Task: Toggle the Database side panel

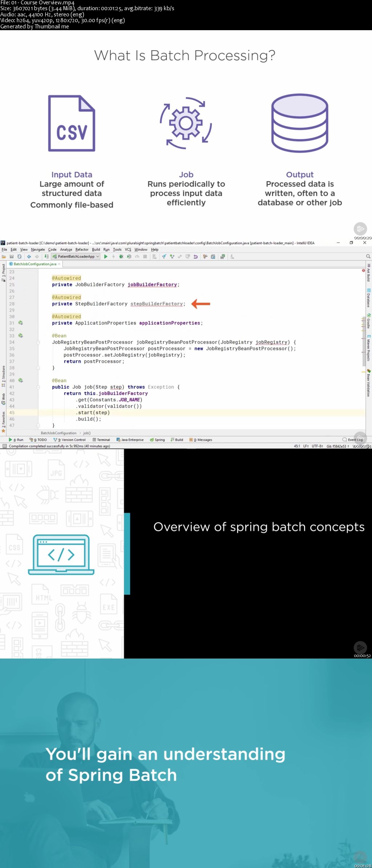Action: [x=368, y=298]
